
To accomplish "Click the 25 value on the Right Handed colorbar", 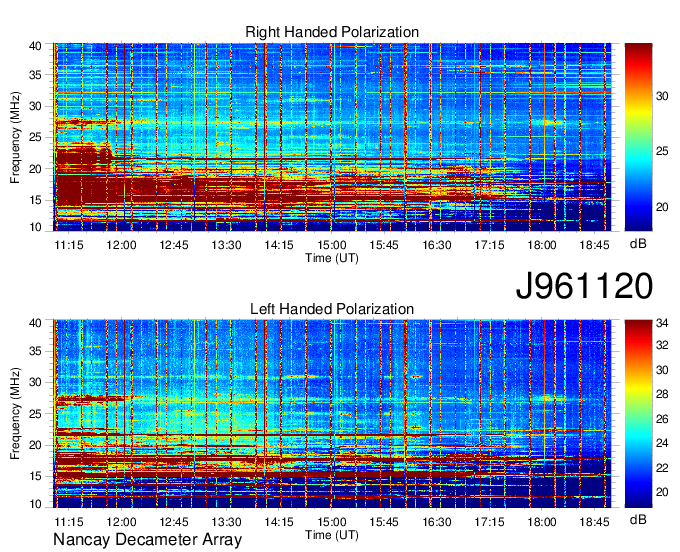I will [662, 151].
